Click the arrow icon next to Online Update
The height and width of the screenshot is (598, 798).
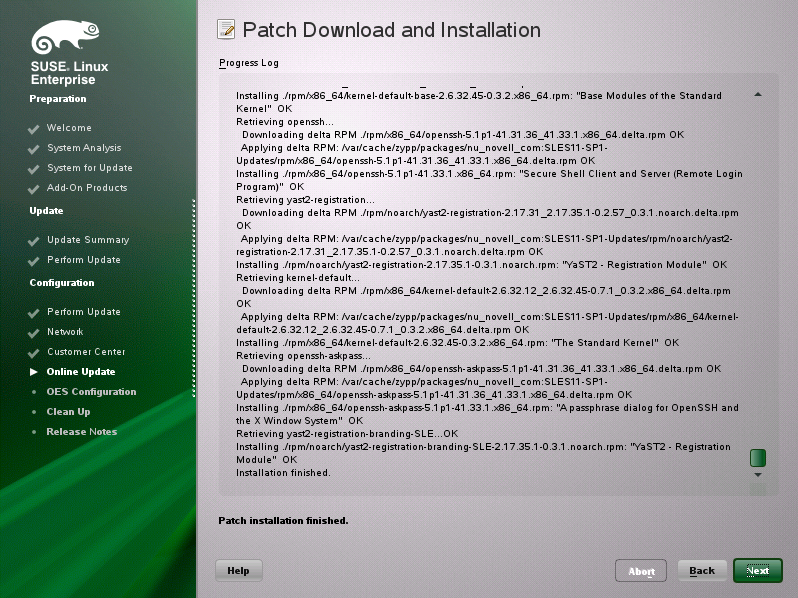coord(34,372)
